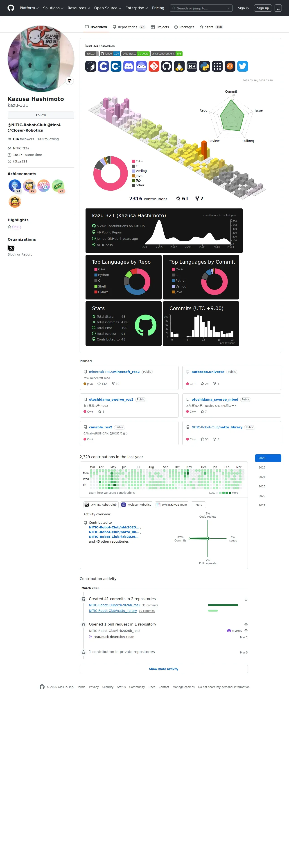Click the GitHub logo in the footer
Viewport: 289px width, 868px height.
pos(42,687)
